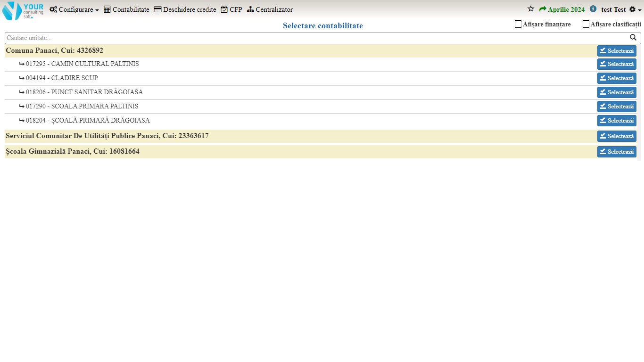Click the Centralizator hierarchy icon

(250, 9)
